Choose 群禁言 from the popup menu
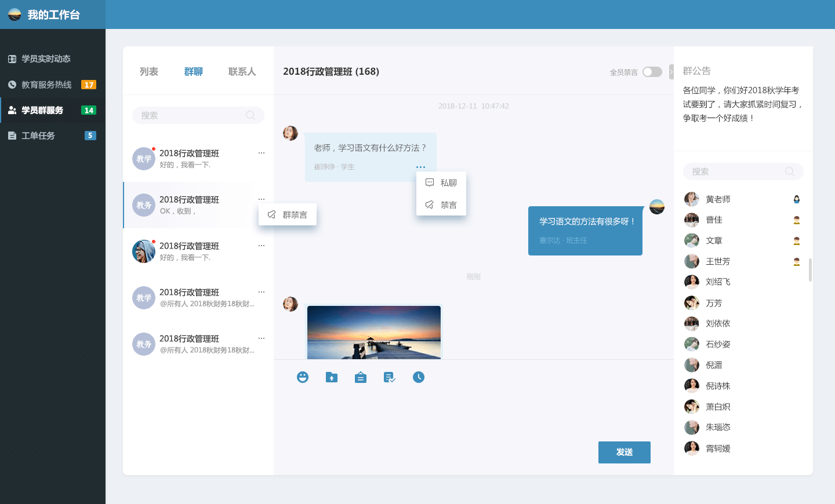835x504 pixels. pyautogui.click(x=288, y=215)
